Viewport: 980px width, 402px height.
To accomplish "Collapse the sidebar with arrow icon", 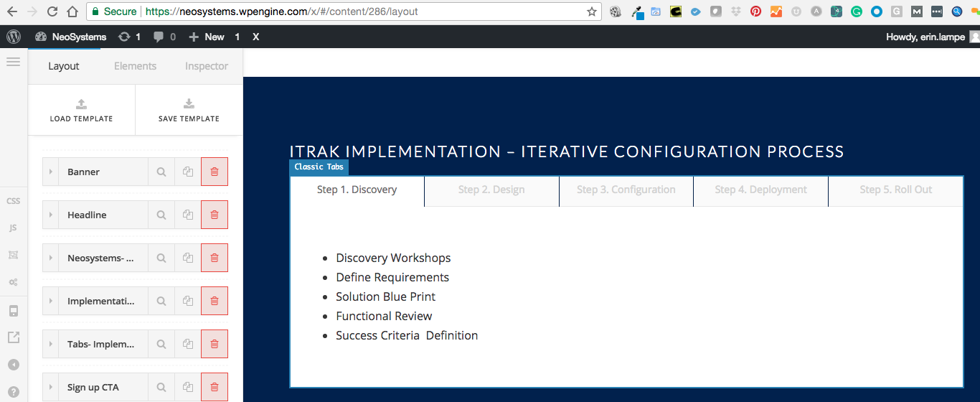I will pyautogui.click(x=13, y=365).
